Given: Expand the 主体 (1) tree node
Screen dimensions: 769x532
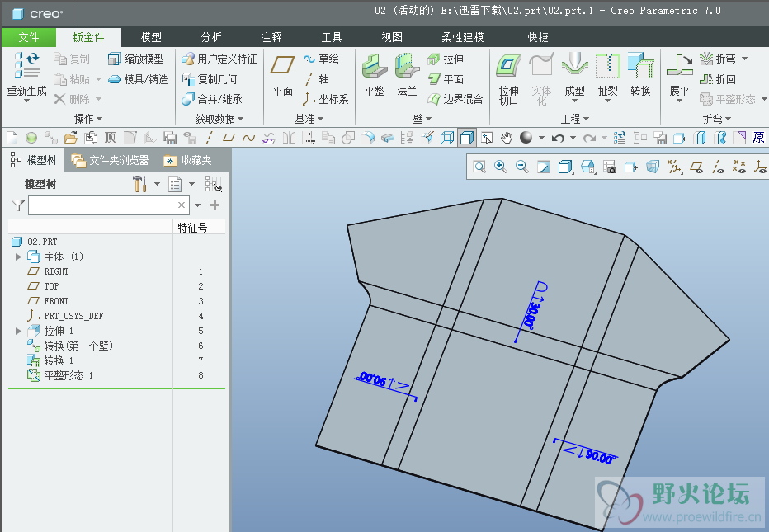Looking at the screenshot, I should pos(19,257).
